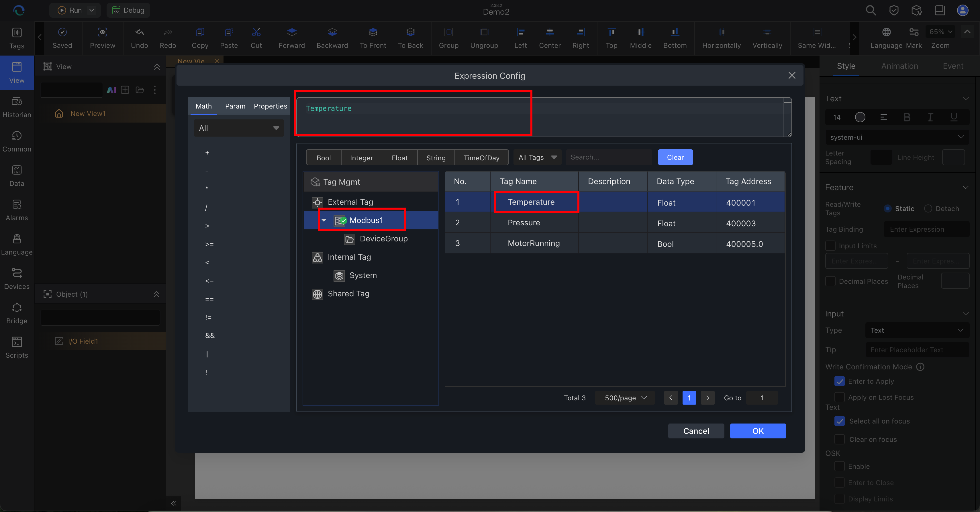Open the Language toolbar option
The height and width of the screenshot is (512, 980).
pyautogui.click(x=886, y=38)
